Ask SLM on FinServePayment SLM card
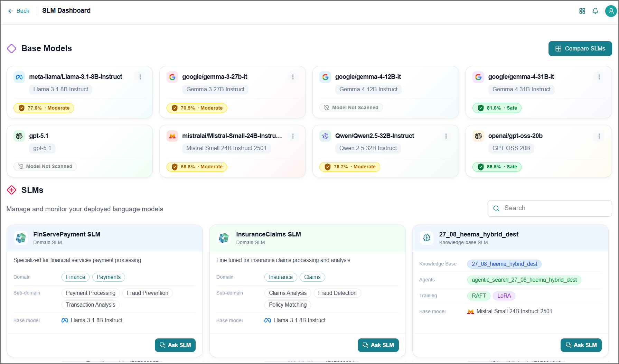This screenshot has height=364, width=619. [175, 345]
